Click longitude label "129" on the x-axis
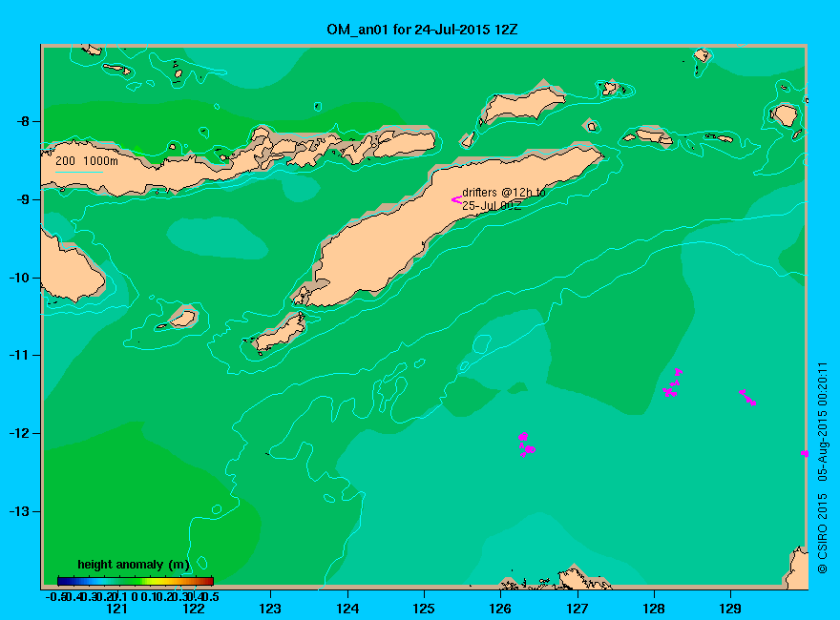This screenshot has width=840, height=620. pos(730,609)
